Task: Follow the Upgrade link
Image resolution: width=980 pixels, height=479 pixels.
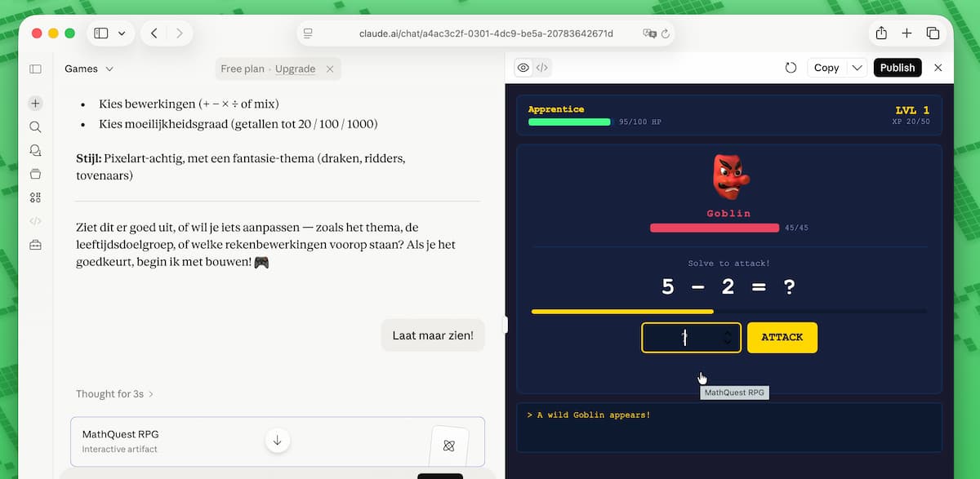Action: point(295,69)
